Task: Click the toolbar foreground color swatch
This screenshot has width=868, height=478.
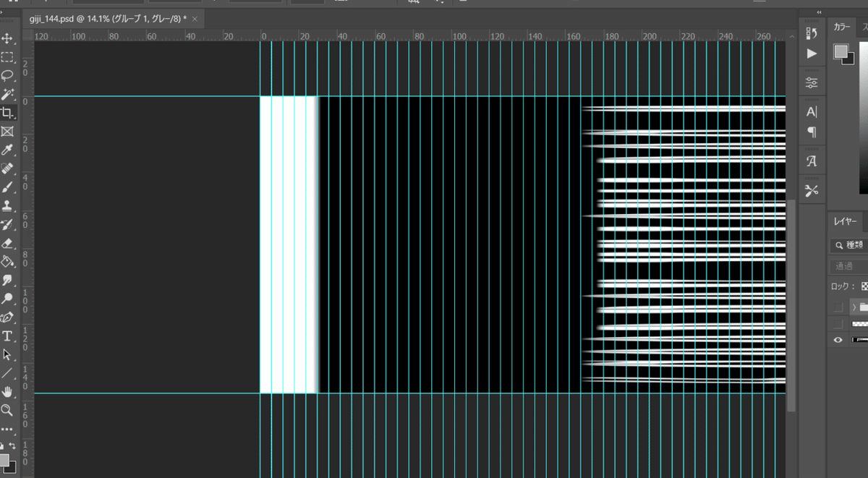Action: click(x=4, y=460)
